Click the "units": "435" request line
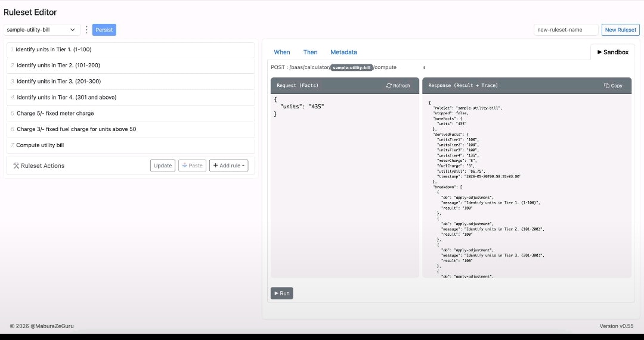The image size is (644, 340). tap(302, 107)
